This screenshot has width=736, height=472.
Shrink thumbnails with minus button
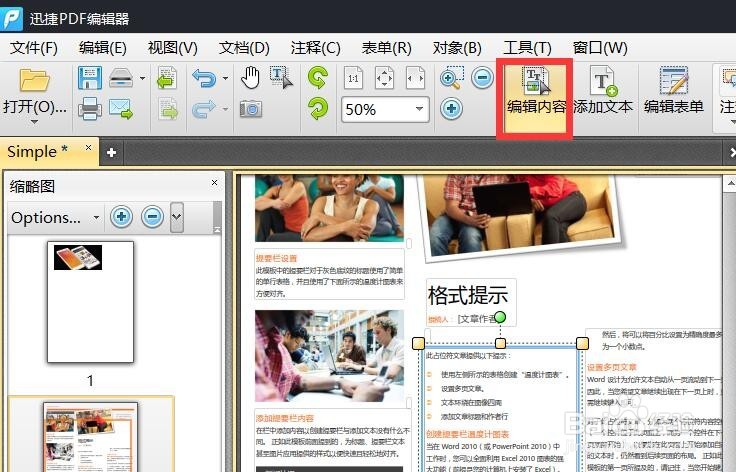(x=153, y=217)
